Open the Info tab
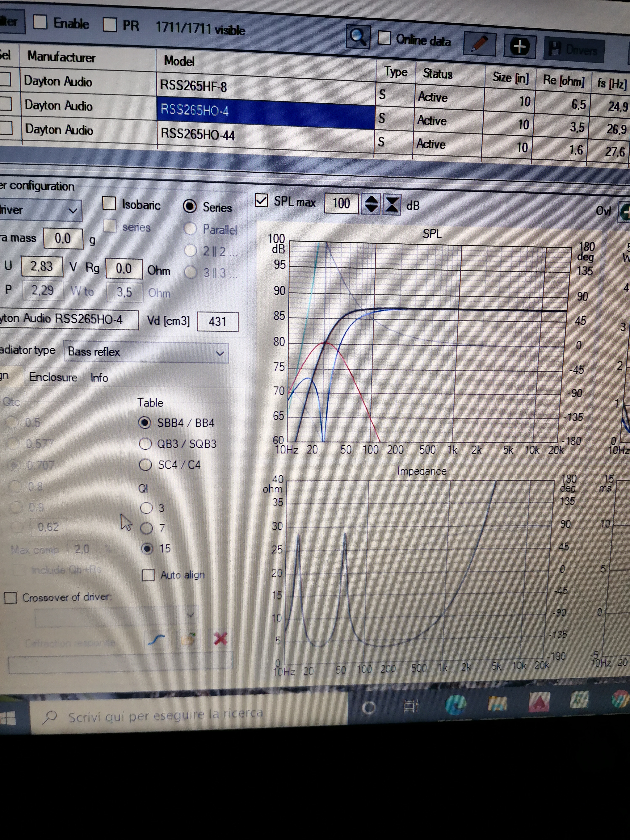This screenshot has width=630, height=840. (99, 378)
